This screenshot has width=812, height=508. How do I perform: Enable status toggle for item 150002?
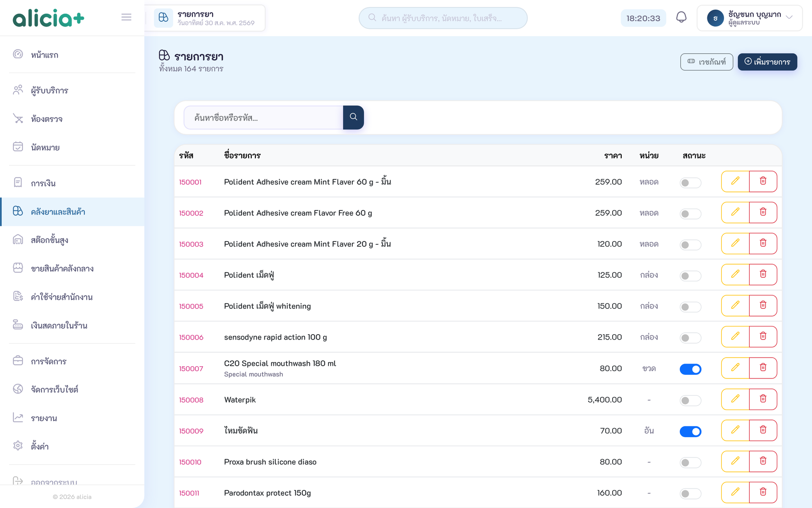690,214
